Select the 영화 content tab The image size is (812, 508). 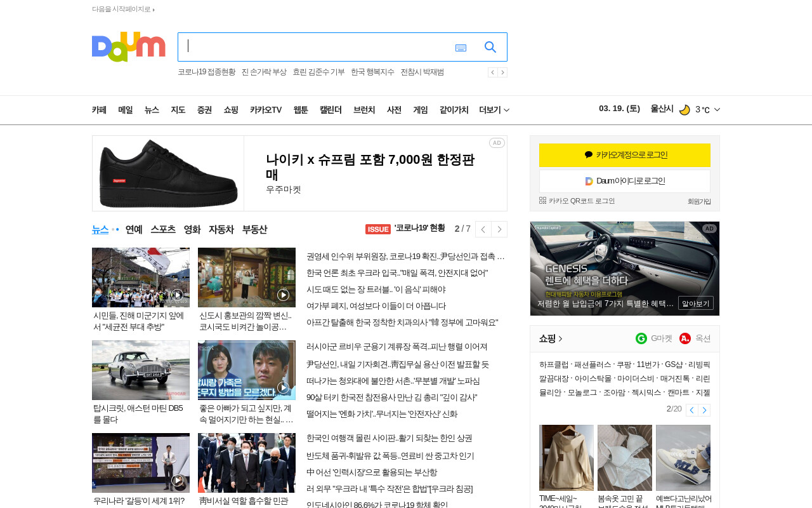(192, 229)
